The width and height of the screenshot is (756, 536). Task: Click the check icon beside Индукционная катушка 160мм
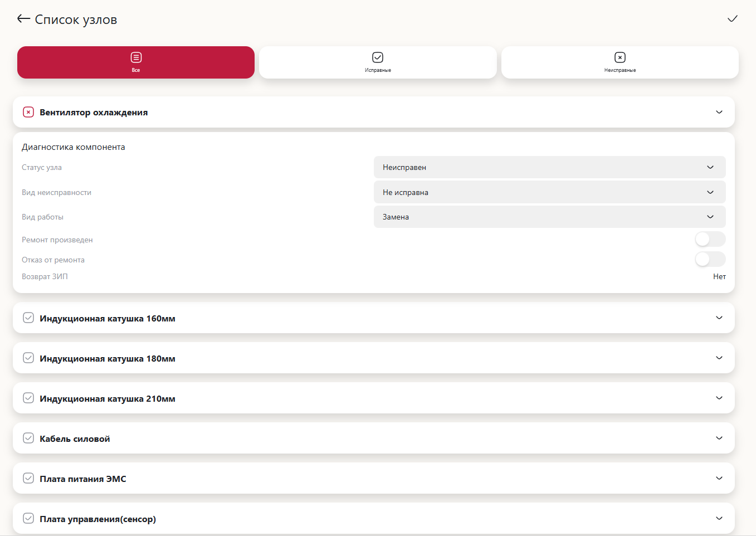[28, 318]
